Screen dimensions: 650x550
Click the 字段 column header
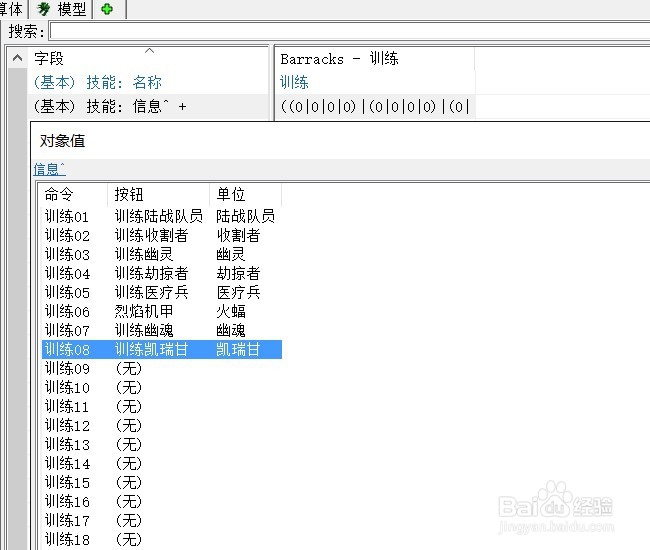point(49,58)
